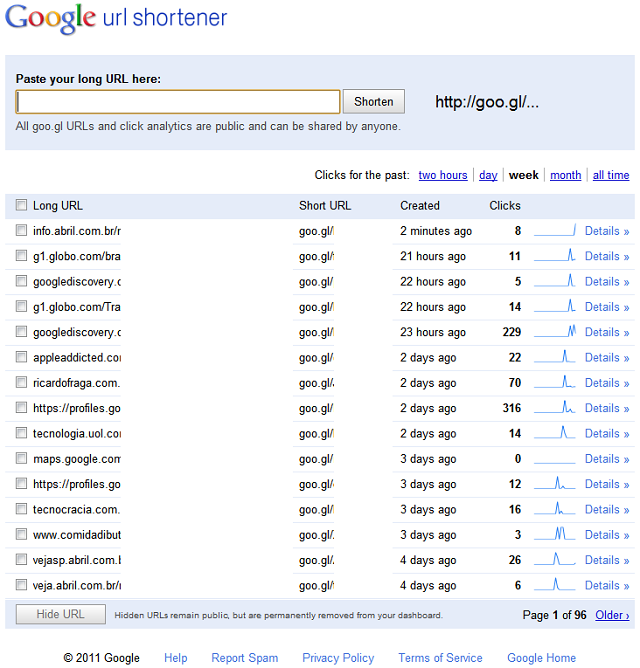Viewport: 640px width, 668px height.
Task: Click the Hide URL button
Action: click(61, 614)
